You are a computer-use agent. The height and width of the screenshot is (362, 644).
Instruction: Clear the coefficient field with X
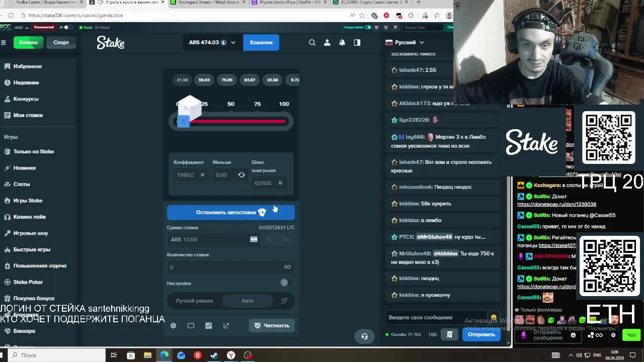click(202, 175)
